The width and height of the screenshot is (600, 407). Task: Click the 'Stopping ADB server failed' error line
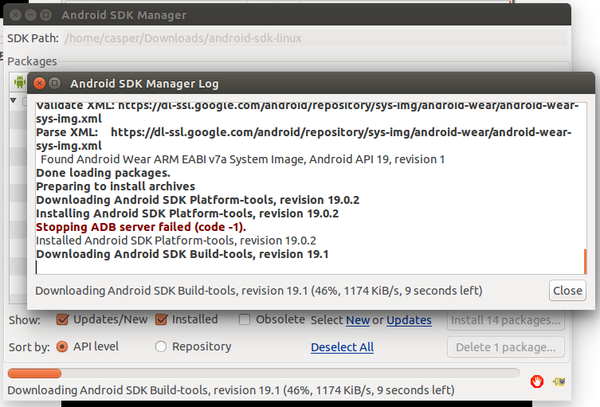pos(141,227)
